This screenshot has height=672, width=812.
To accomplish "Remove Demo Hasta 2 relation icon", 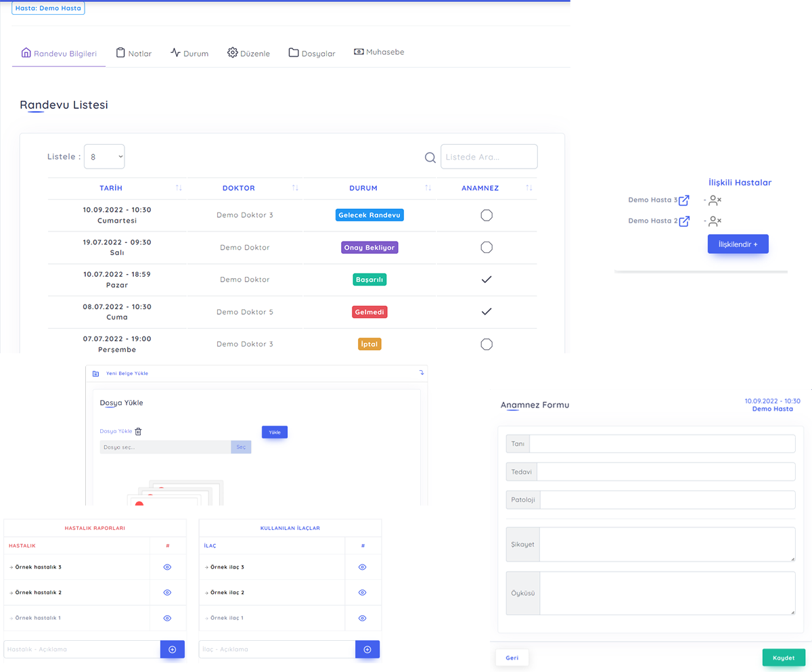I will pyautogui.click(x=715, y=221).
